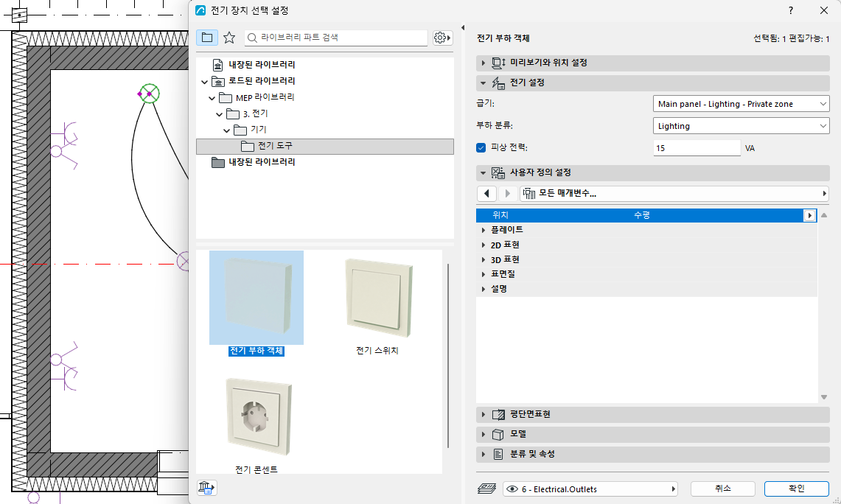The width and height of the screenshot is (841, 504).
Task: Go to next parameter page arrow
Action: (x=507, y=193)
